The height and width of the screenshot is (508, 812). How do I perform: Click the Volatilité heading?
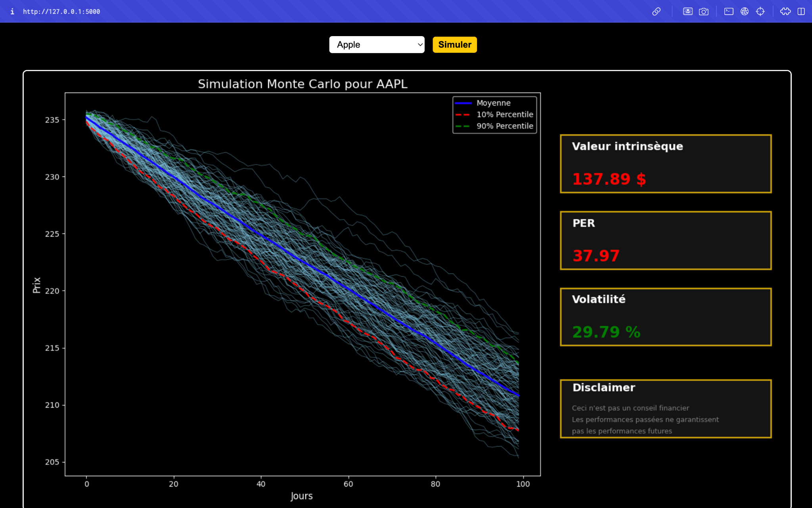point(599,299)
